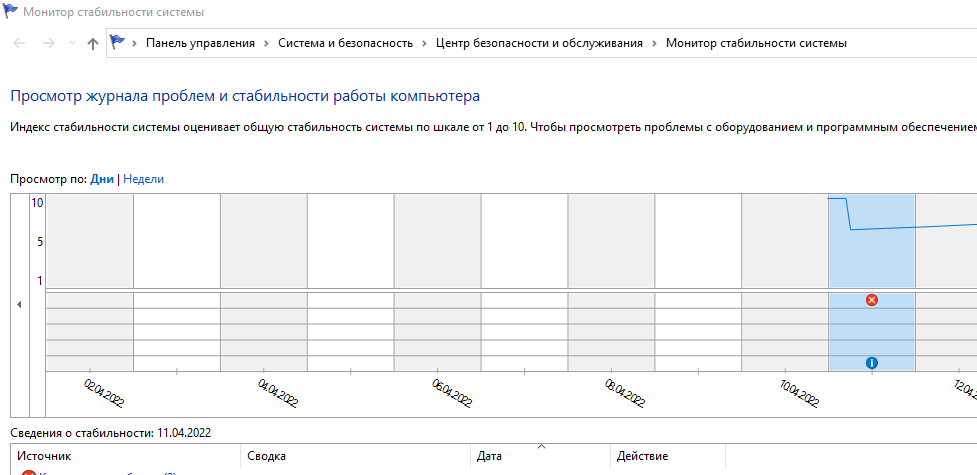
Task: Click the title bar flag icon
Action: click(12, 13)
